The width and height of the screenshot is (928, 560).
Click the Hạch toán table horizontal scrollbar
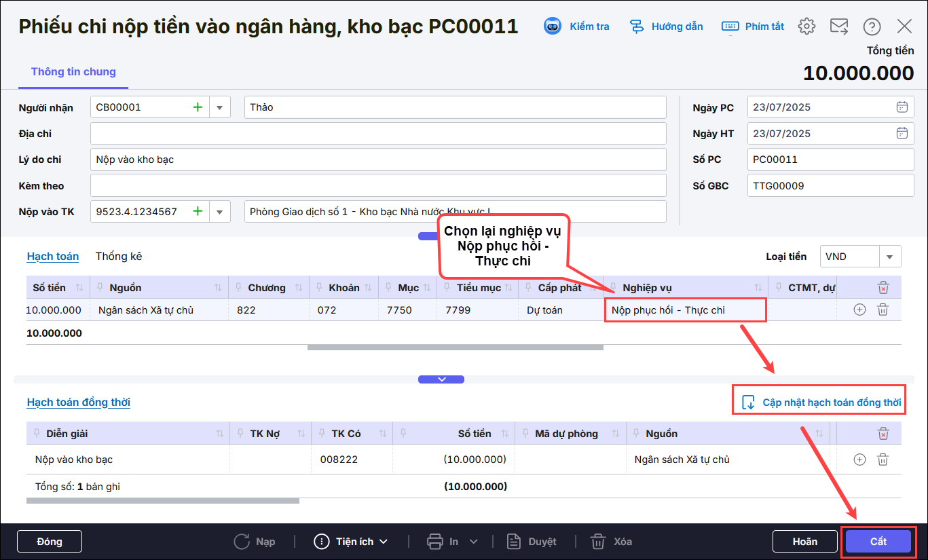pos(456,348)
